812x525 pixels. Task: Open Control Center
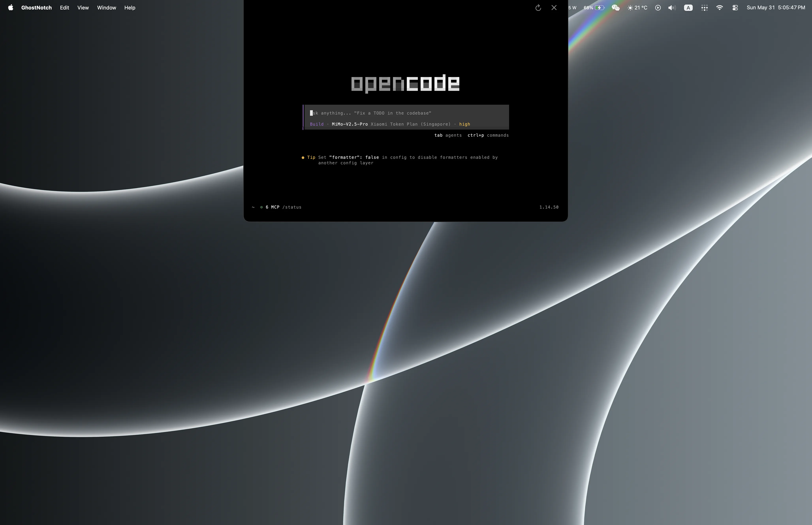pyautogui.click(x=735, y=8)
